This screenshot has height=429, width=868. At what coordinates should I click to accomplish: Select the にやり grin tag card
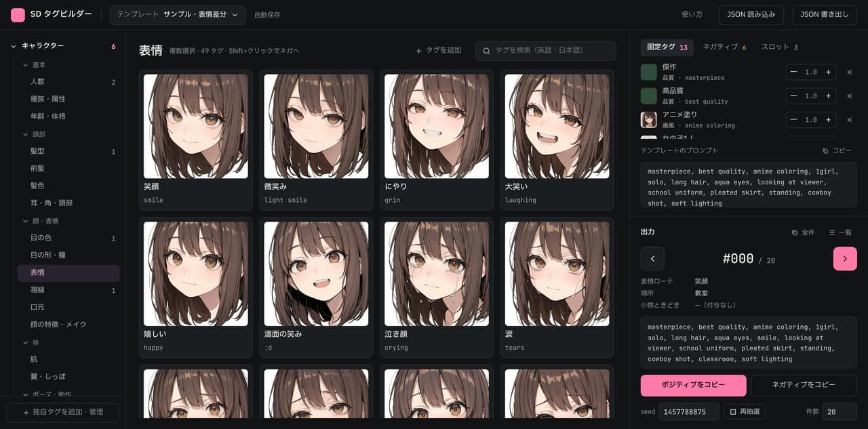[x=437, y=140]
